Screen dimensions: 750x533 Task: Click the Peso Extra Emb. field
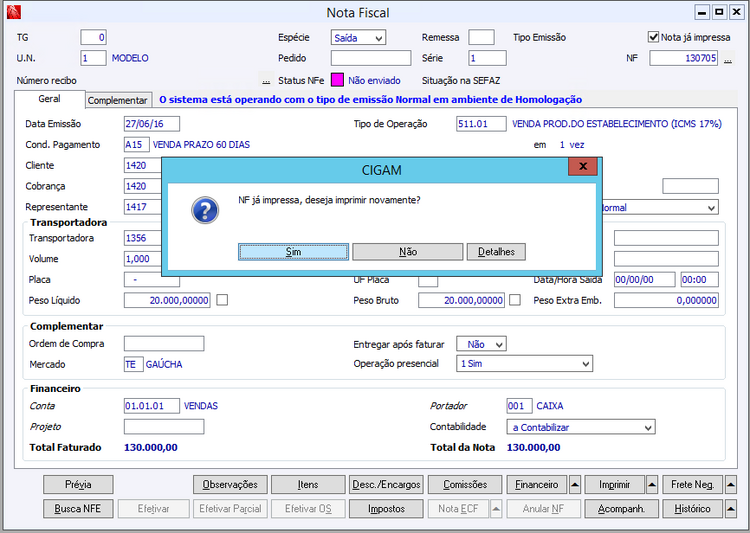pyautogui.click(x=666, y=300)
